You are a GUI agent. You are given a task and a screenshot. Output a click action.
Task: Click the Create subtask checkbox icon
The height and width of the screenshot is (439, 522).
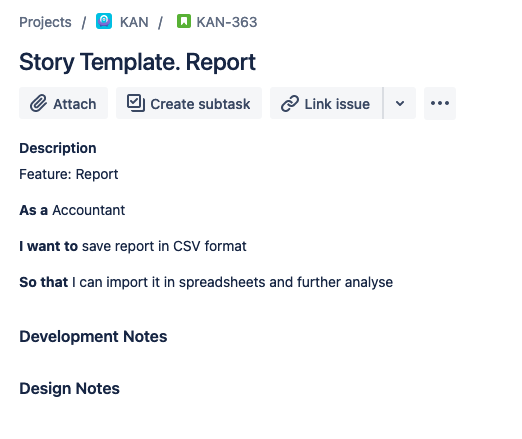(136, 103)
